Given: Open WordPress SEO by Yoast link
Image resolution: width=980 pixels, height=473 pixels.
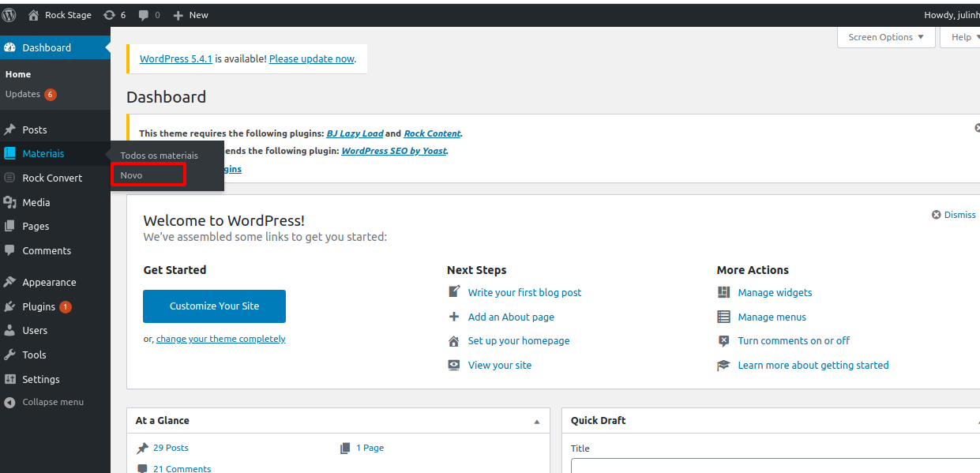Looking at the screenshot, I should pos(394,150).
